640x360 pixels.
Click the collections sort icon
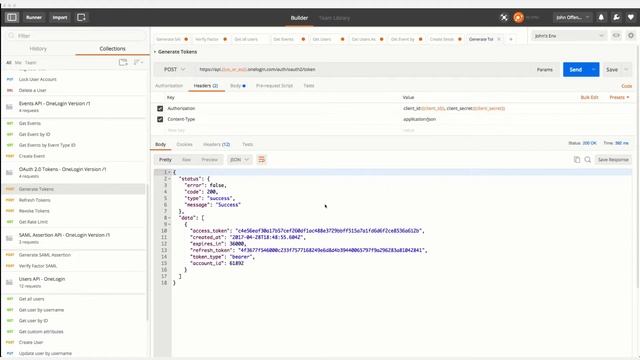(138, 62)
